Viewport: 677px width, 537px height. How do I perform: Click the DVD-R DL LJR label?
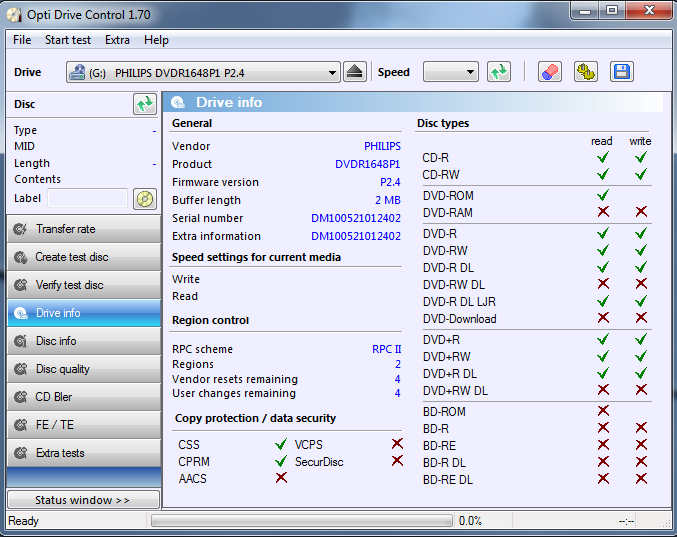459,302
